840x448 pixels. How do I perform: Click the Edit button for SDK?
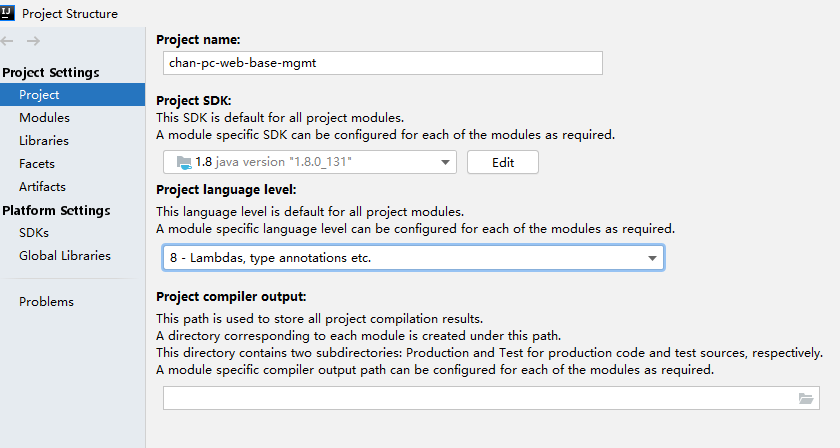pos(502,162)
